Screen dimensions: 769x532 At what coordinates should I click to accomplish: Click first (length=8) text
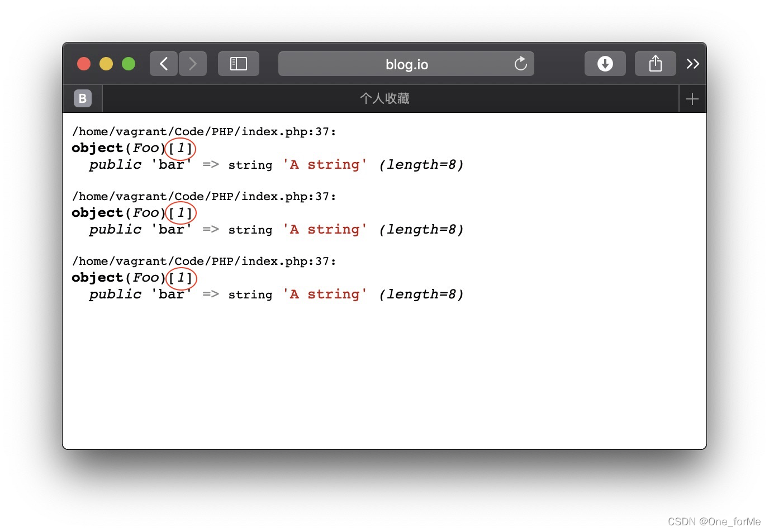421,165
